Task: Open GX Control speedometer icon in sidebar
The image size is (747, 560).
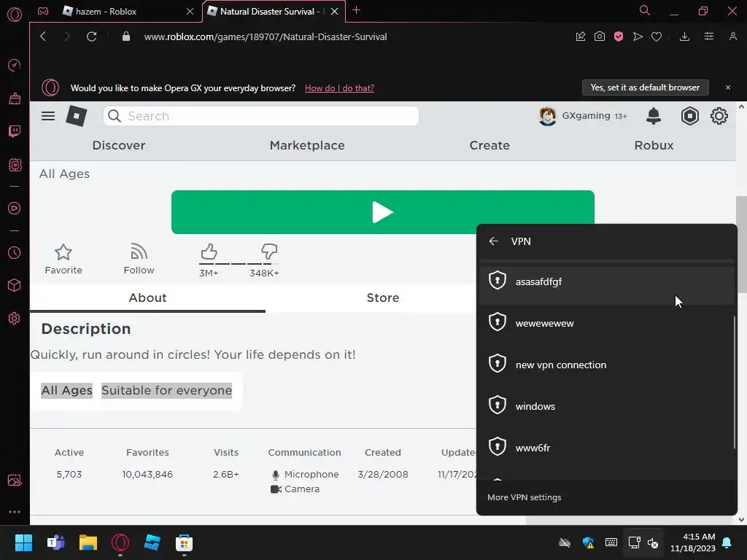Action: pyautogui.click(x=15, y=65)
